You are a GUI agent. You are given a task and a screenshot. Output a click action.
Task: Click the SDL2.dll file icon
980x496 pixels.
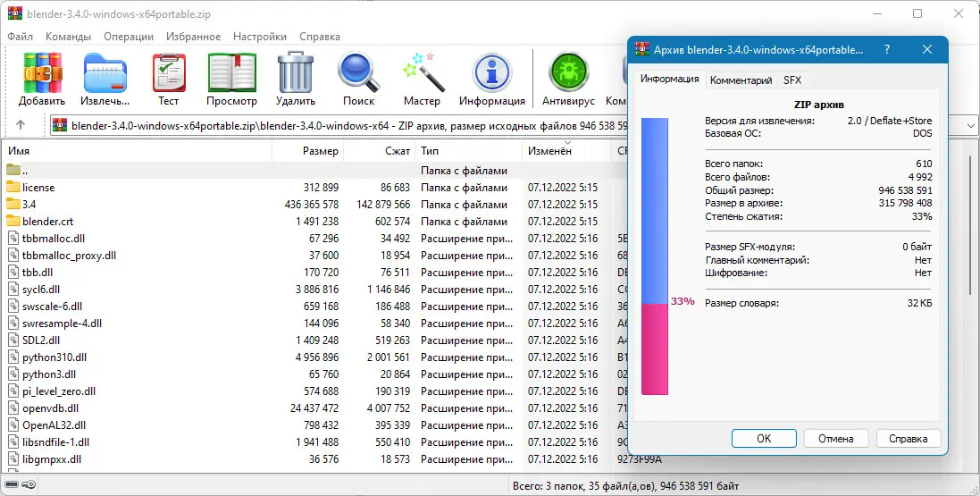pyautogui.click(x=13, y=340)
